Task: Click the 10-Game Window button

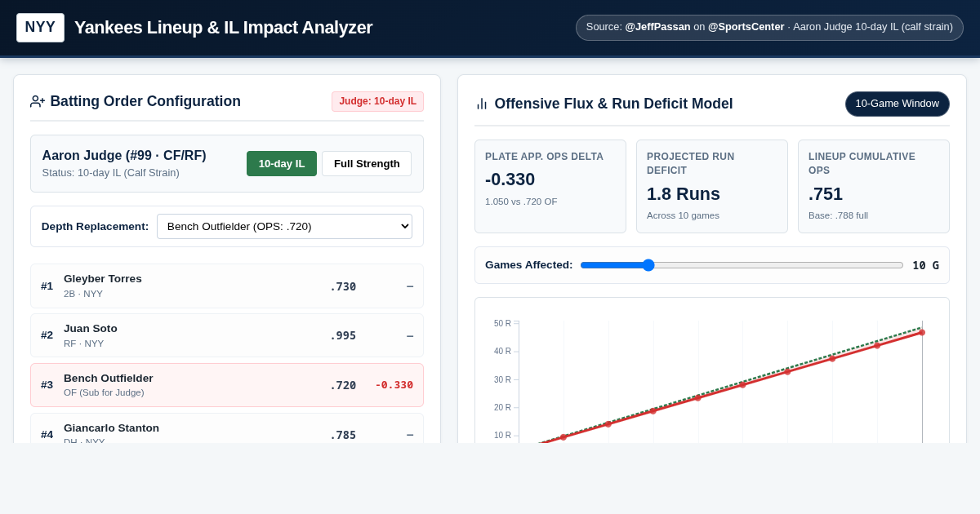Action: (x=898, y=104)
